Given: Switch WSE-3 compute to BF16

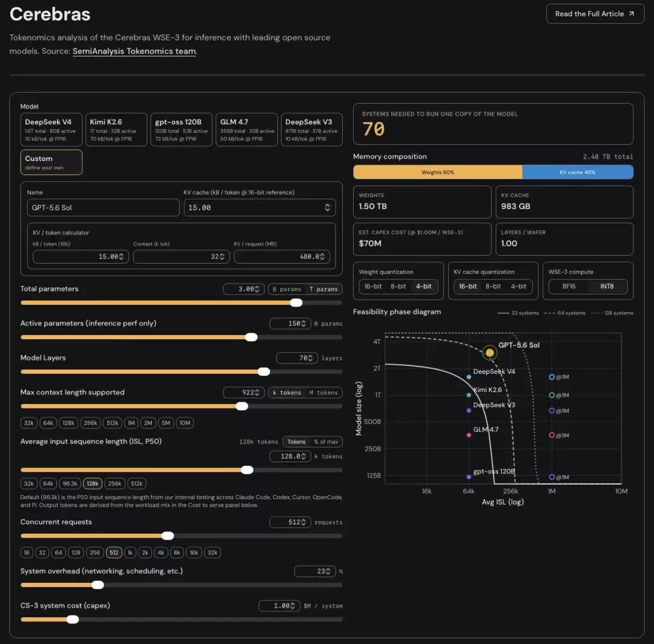Looking at the screenshot, I should point(569,287).
